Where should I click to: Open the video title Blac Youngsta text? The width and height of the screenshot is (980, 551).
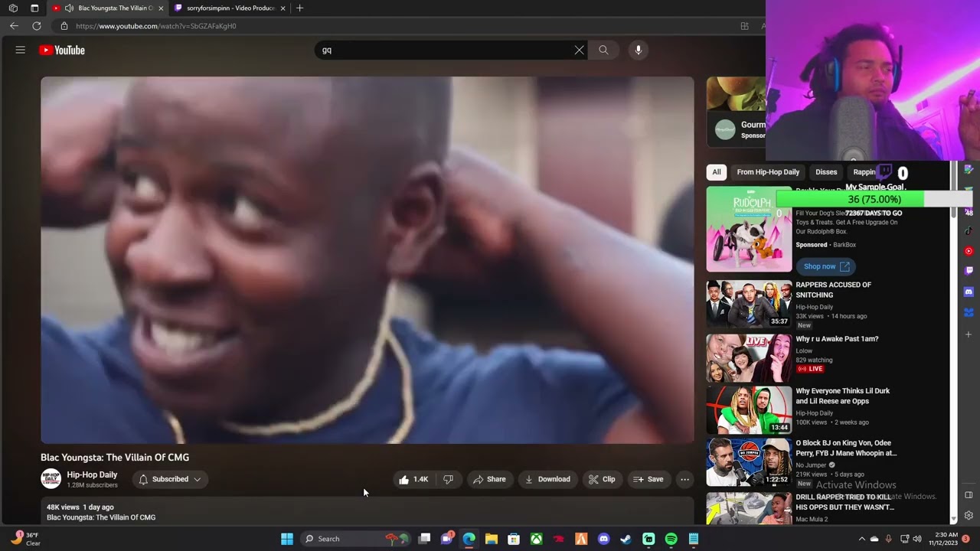click(x=115, y=457)
